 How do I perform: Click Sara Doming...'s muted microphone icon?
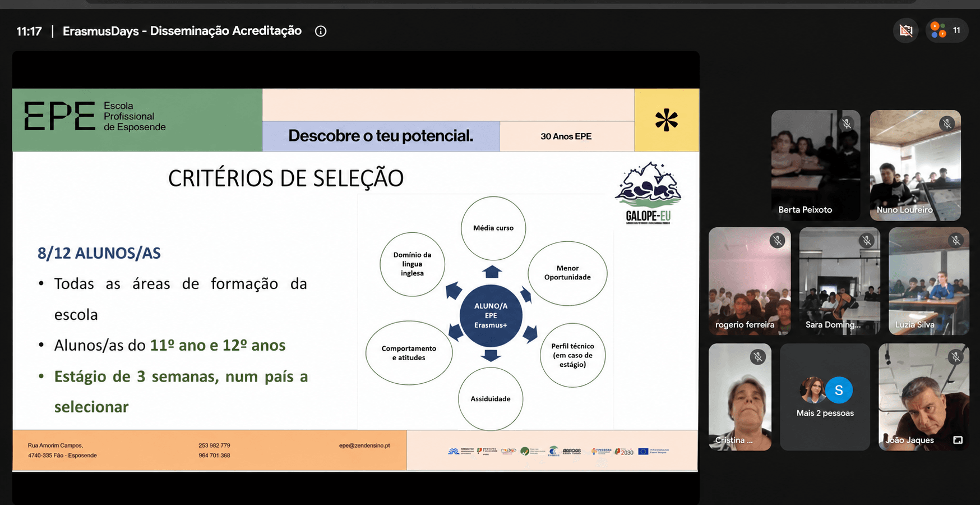tap(867, 241)
